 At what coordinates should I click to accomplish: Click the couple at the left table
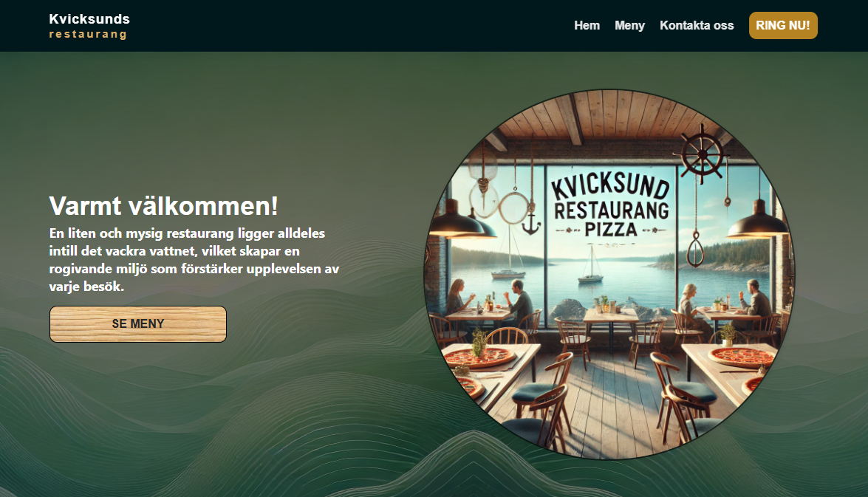(489, 301)
